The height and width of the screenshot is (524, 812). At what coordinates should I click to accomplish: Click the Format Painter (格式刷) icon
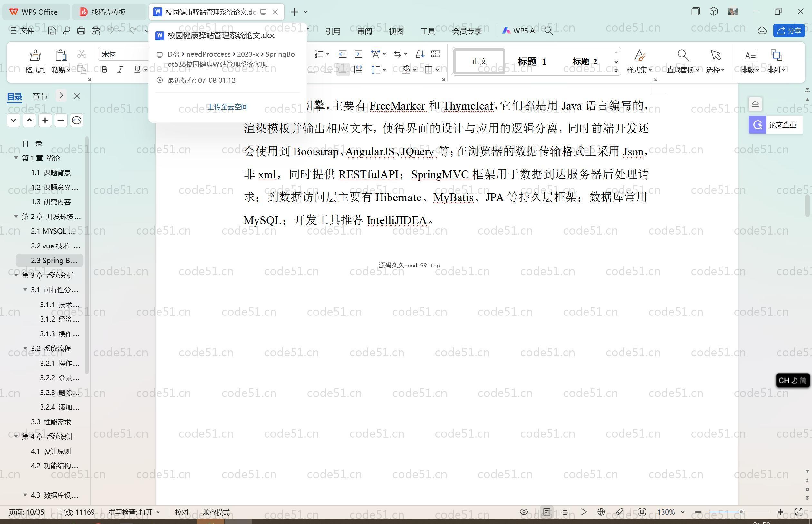point(35,55)
